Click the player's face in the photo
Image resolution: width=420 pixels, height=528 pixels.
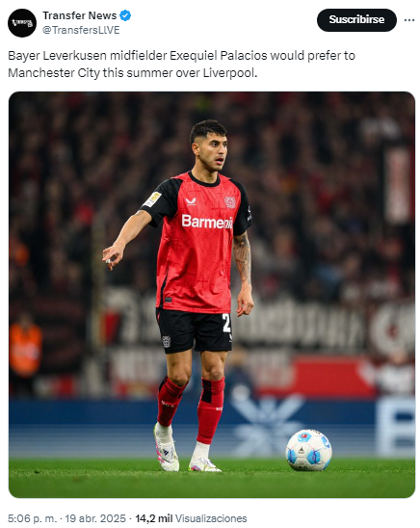pos(213,151)
